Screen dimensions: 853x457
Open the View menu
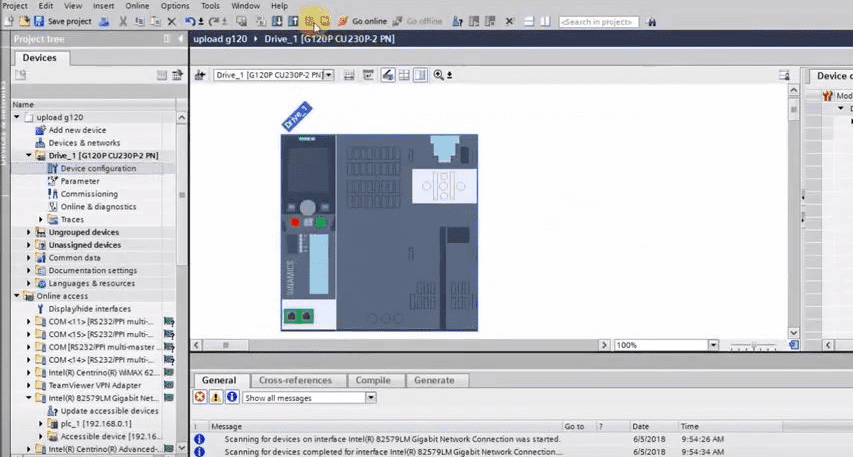coord(73,5)
